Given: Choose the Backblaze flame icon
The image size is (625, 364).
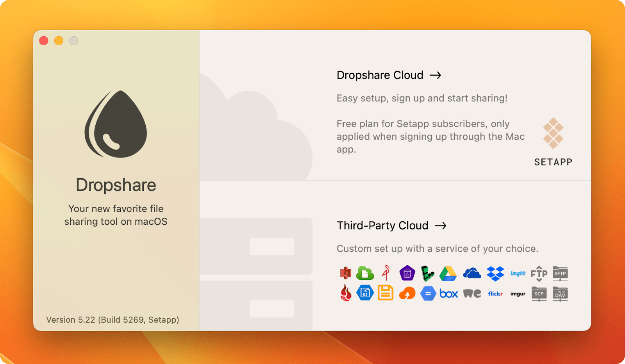Looking at the screenshot, I should click(x=345, y=294).
